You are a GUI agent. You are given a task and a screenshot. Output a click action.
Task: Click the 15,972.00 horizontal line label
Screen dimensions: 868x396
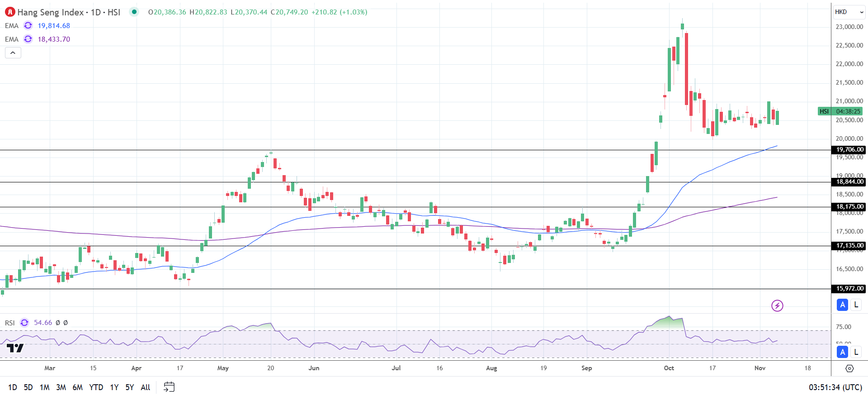[x=849, y=289]
